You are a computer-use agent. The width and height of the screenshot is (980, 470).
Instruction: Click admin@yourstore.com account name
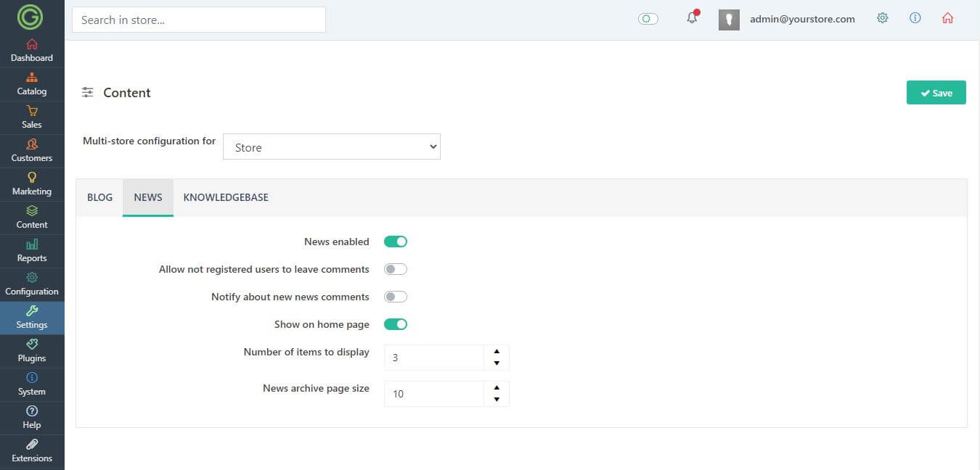pyautogui.click(x=802, y=20)
